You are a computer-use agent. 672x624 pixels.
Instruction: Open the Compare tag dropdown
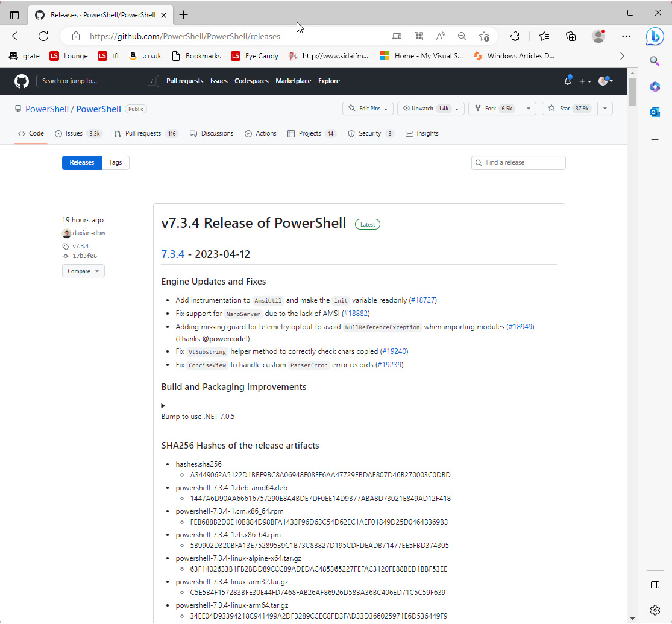click(x=83, y=271)
